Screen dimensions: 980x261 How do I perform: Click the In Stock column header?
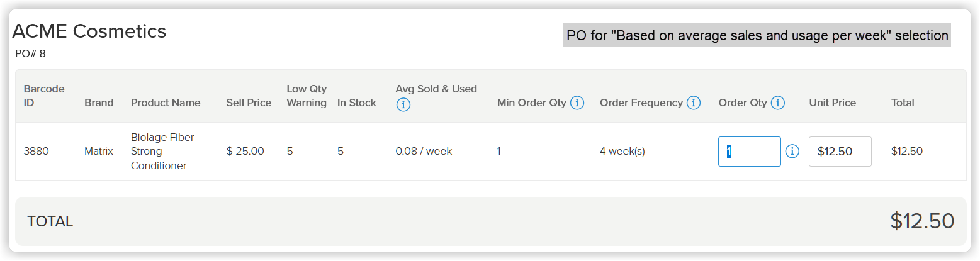pyautogui.click(x=357, y=103)
